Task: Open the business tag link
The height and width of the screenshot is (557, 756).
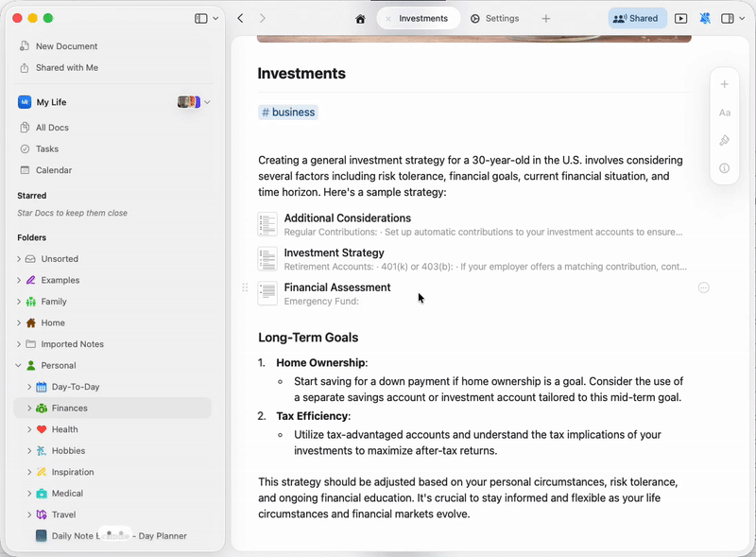Action: pos(287,112)
